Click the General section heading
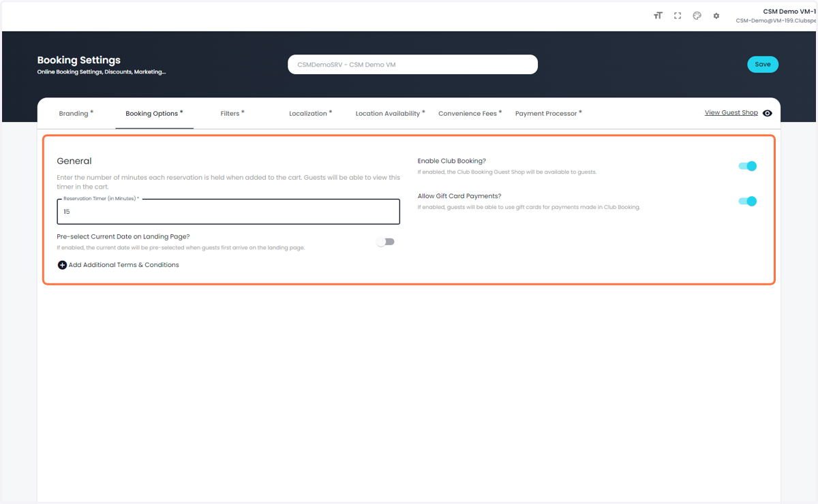Screen dimensions: 818x504 [x=74, y=161]
